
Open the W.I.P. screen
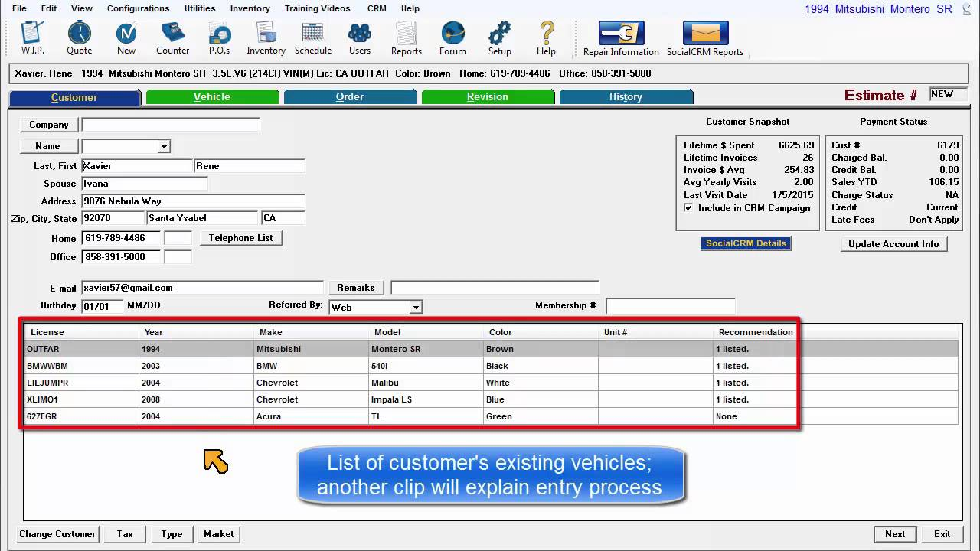pos(31,38)
